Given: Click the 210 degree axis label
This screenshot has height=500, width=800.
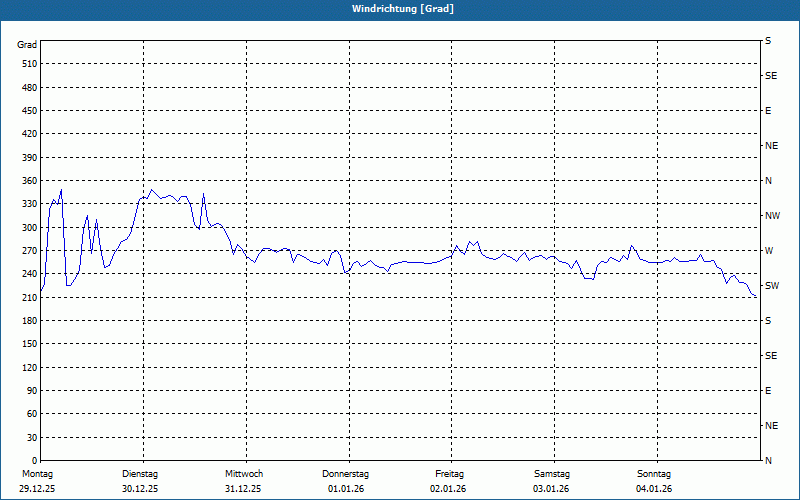Looking at the screenshot, I should coord(30,297).
